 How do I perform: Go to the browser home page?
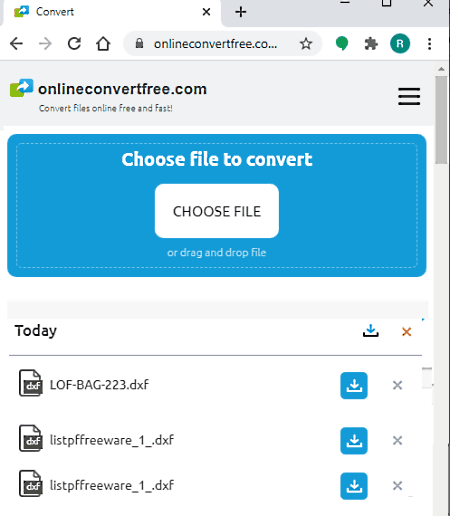(103, 44)
